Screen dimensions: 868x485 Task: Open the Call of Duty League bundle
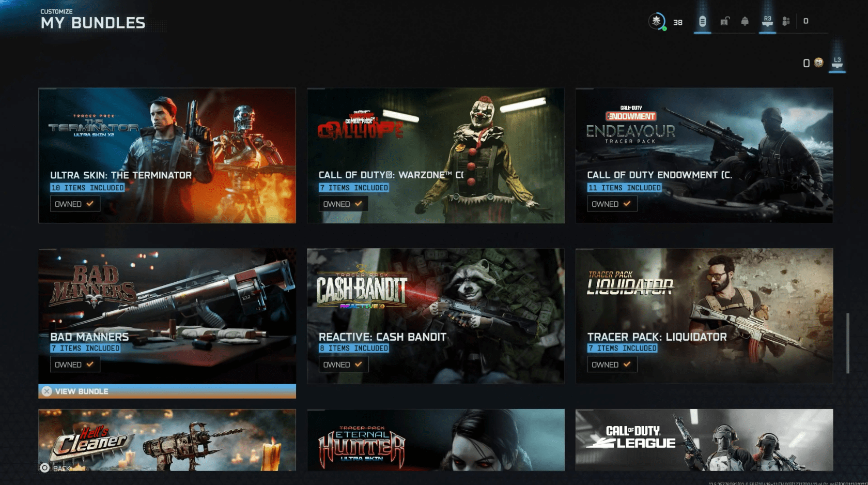pos(704,439)
